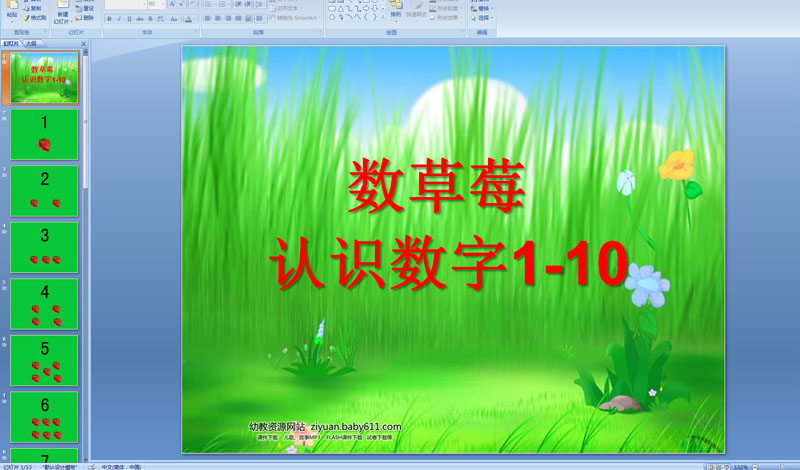Toggle Underline formatting
This screenshot has width=800, height=470.
coord(129,19)
